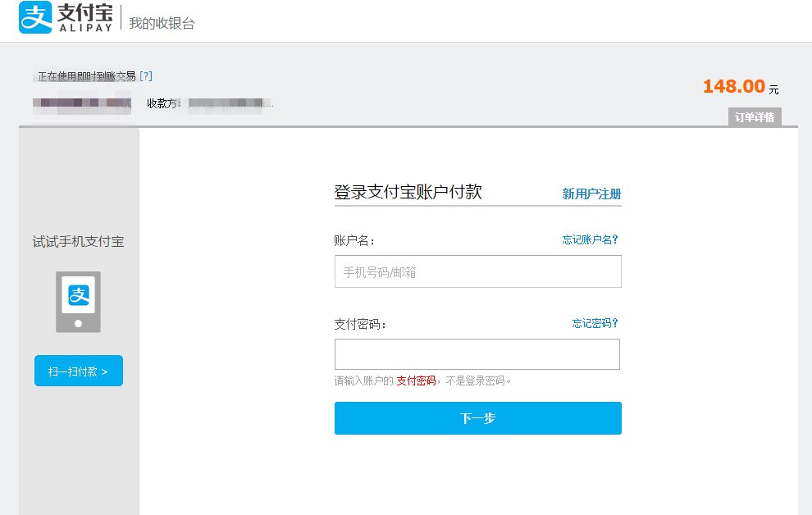Screen dimensions: 812x515
Task: Click the 登录支付宝账户付款 heading
Action: (408, 192)
